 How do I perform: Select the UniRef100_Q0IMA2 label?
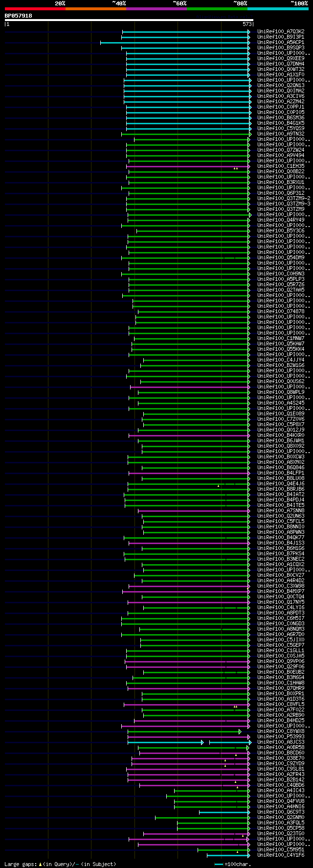tap(281, 91)
